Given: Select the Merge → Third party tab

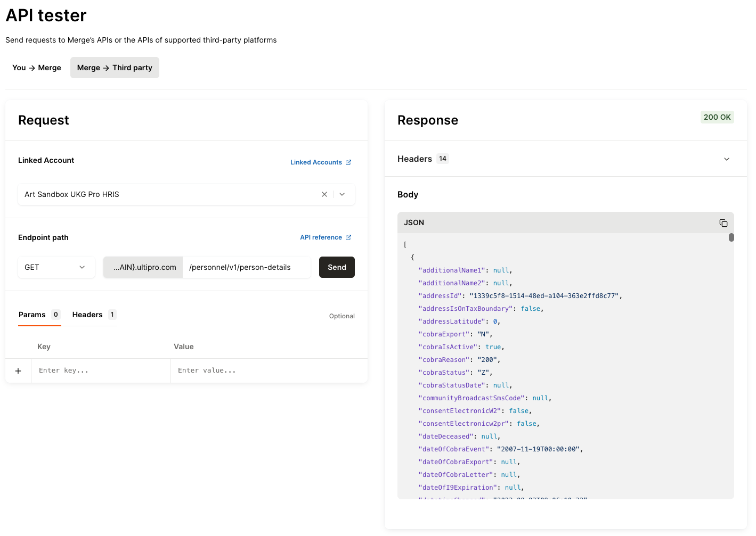Looking at the screenshot, I should point(115,68).
